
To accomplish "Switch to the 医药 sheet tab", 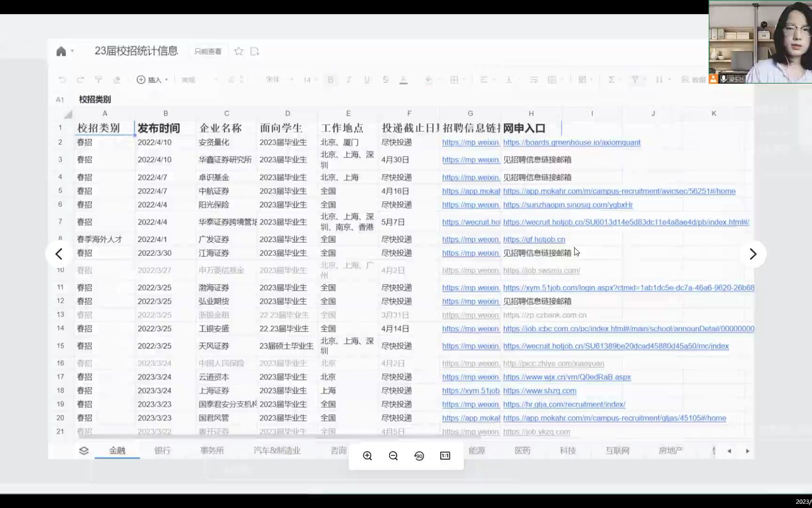I will point(522,451).
